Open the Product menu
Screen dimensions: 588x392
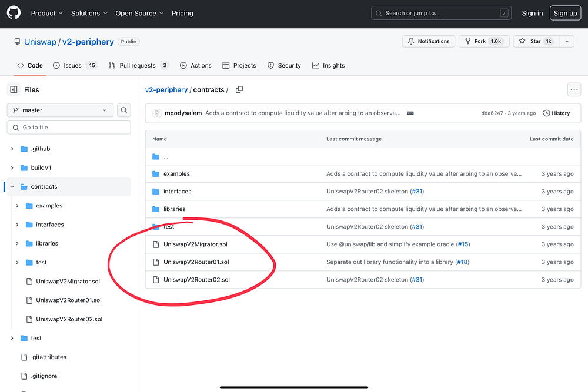[47, 13]
